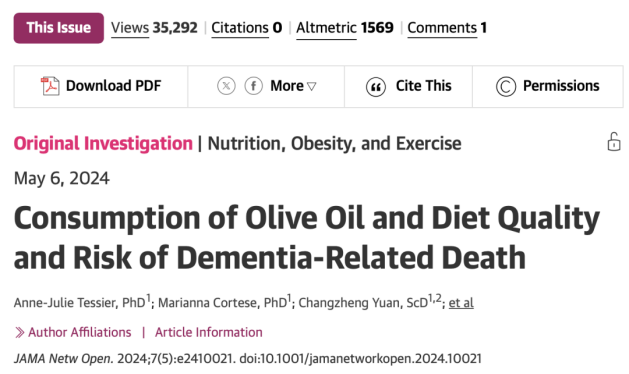Click the open access padlock icon
629x374 pixels.
coord(614,142)
